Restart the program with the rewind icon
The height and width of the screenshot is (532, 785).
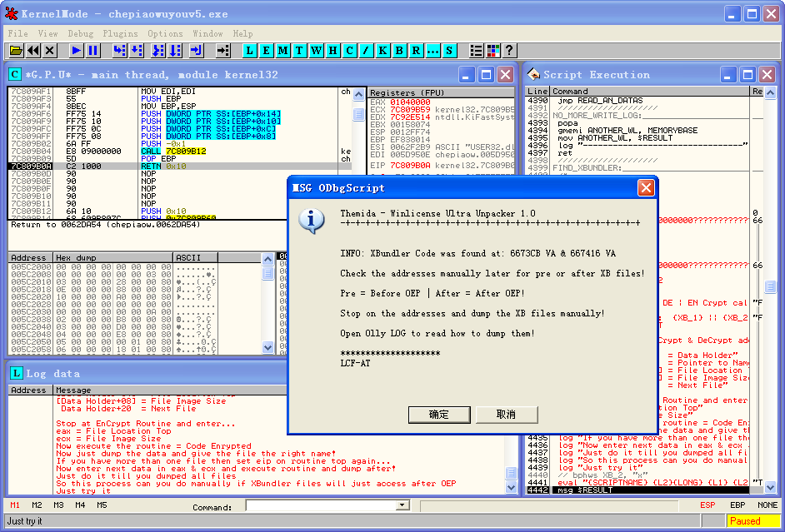(x=33, y=51)
